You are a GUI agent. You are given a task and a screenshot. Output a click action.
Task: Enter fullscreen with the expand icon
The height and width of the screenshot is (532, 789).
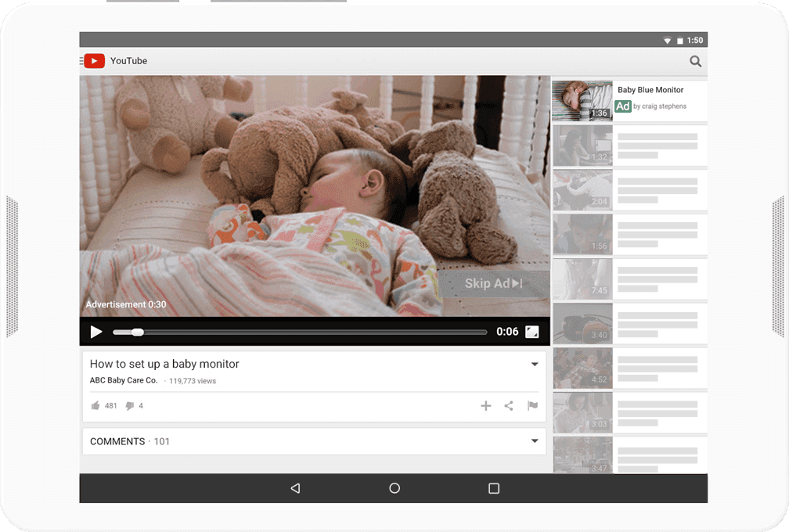(x=532, y=332)
